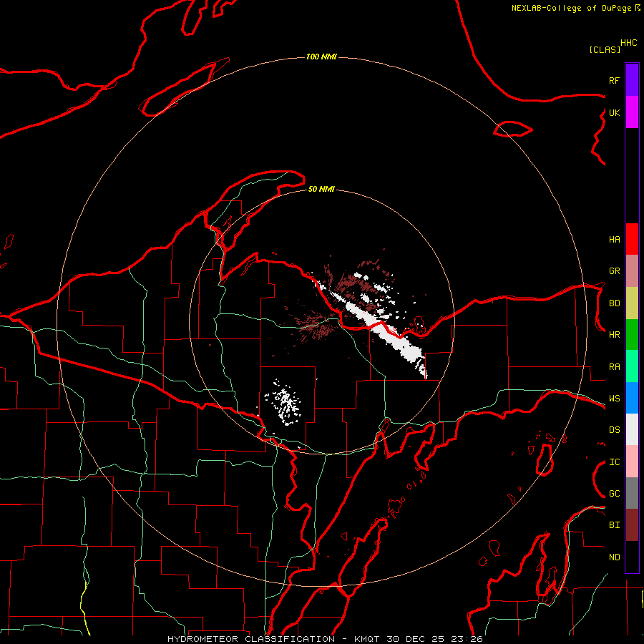Click the NEXLAB-College of DuPage credit text
Viewport: 644px width, 644px height.
571,8
